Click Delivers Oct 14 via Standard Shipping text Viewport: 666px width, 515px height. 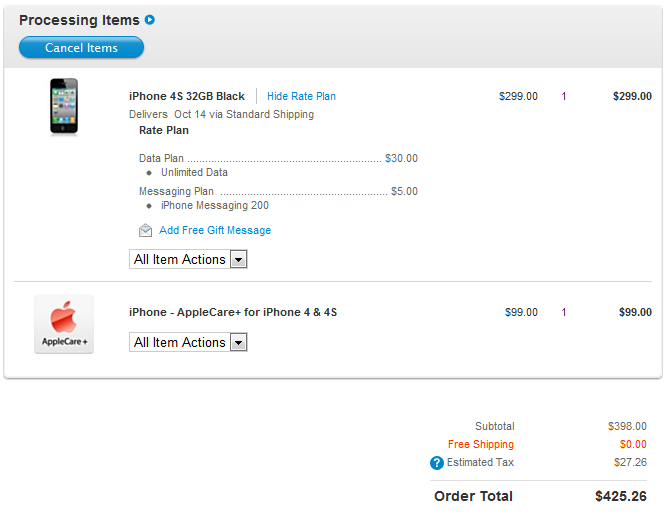pos(221,114)
